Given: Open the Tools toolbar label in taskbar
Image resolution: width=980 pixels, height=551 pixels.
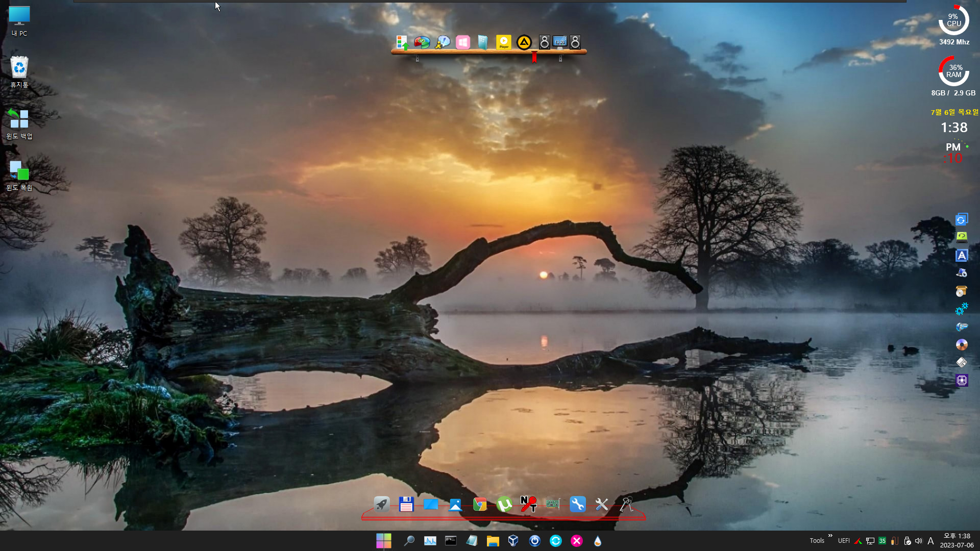Looking at the screenshot, I should pos(817,541).
